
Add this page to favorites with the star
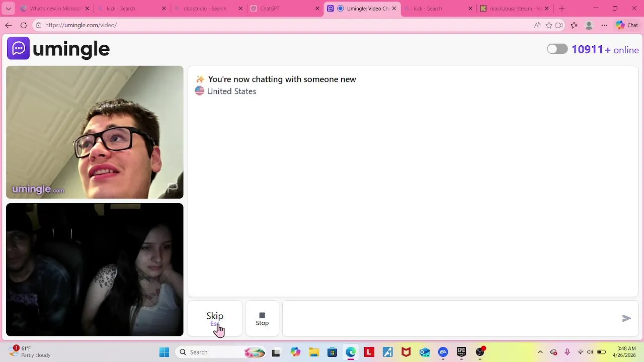[549, 25]
